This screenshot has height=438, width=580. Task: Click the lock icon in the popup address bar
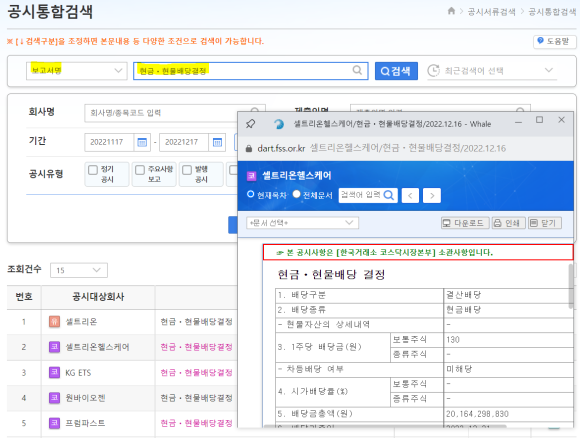click(249, 148)
